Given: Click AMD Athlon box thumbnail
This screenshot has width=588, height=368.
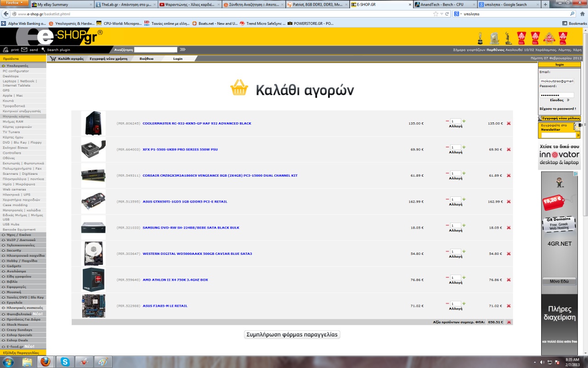Looking at the screenshot, I should (x=93, y=280).
